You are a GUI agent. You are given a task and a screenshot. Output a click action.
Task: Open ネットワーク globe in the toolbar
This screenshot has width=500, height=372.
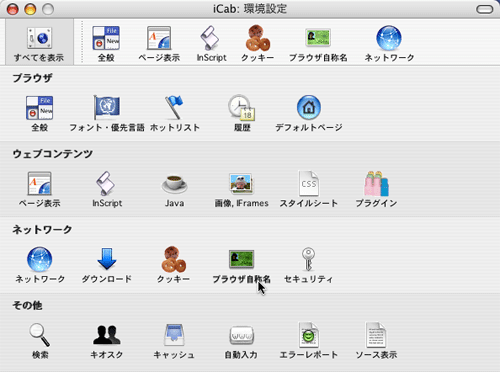[389, 38]
